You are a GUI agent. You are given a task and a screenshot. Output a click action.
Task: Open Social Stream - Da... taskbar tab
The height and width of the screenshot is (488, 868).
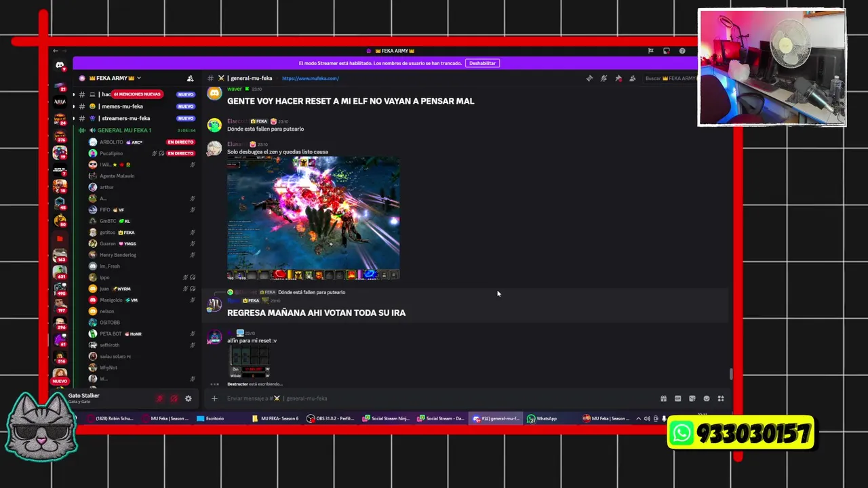tap(441, 418)
